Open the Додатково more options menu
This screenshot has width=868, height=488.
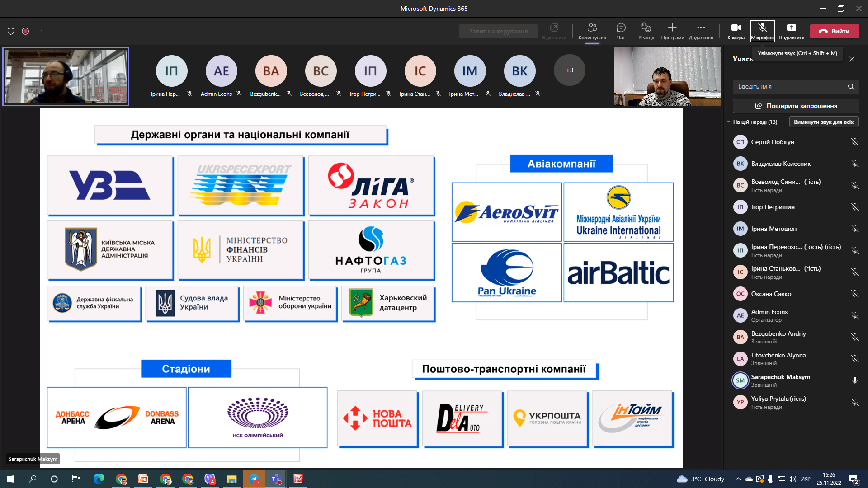point(701,28)
